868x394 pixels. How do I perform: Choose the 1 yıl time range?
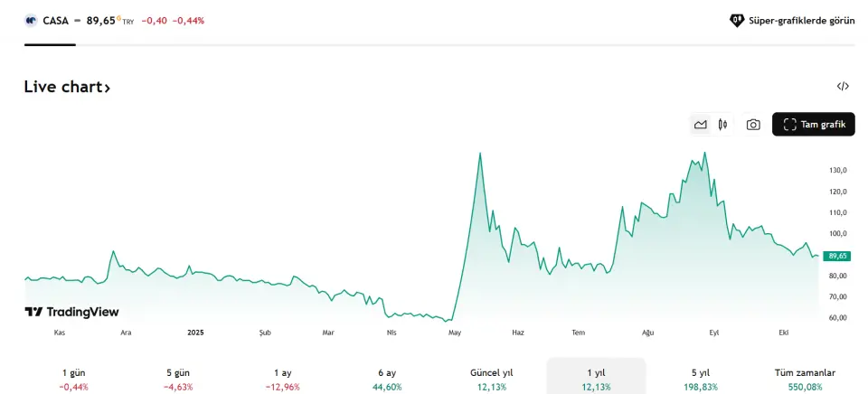(596, 379)
